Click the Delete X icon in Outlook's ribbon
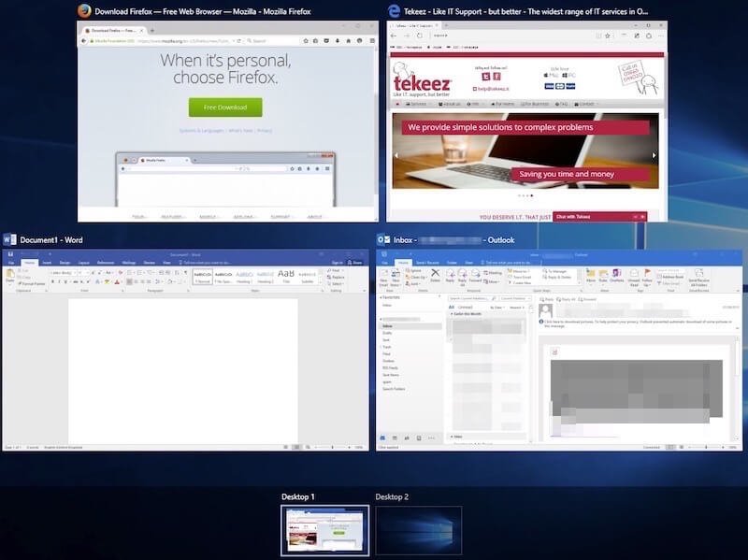 435,275
